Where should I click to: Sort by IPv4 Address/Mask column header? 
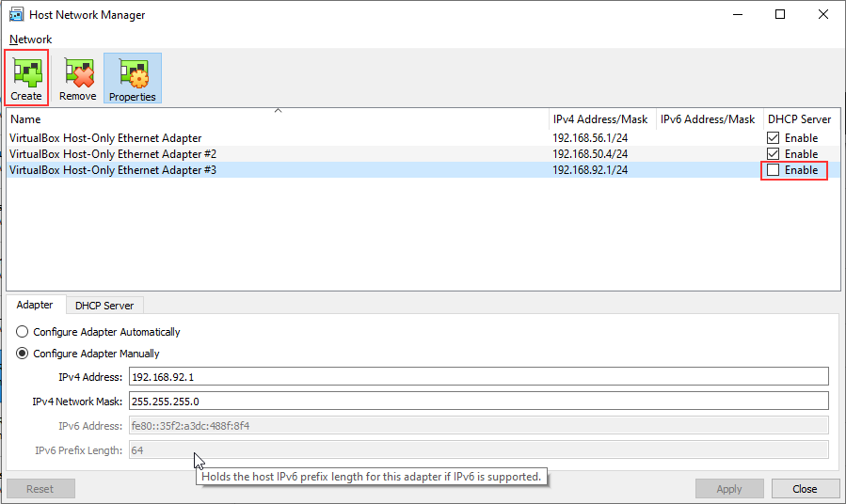[x=602, y=119]
